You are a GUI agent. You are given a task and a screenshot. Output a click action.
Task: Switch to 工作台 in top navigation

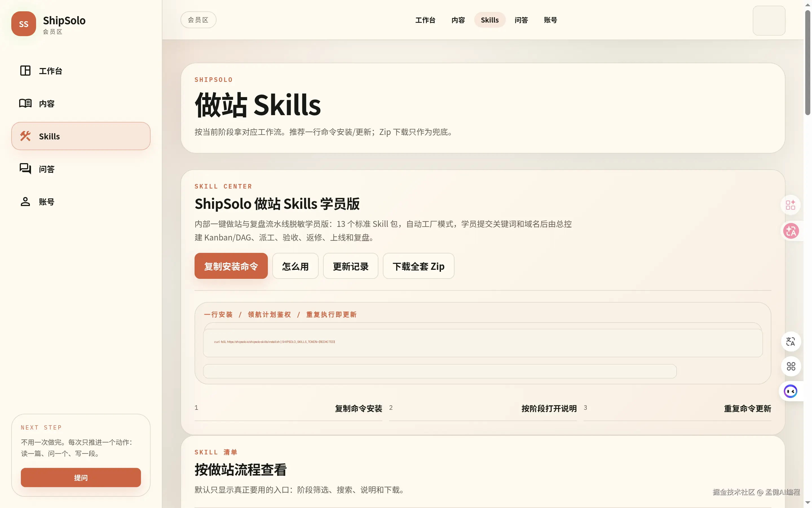tap(425, 20)
